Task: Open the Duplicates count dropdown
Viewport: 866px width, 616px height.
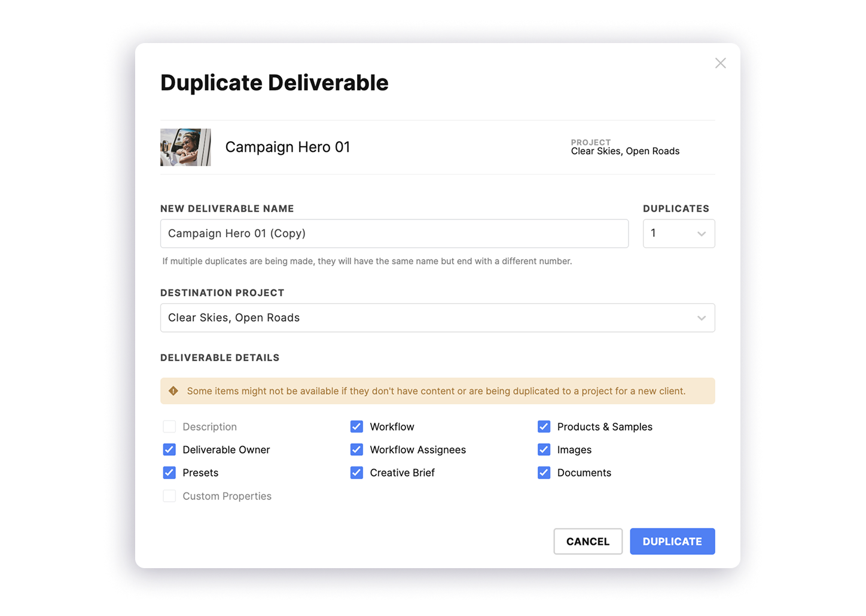Action: tap(679, 234)
